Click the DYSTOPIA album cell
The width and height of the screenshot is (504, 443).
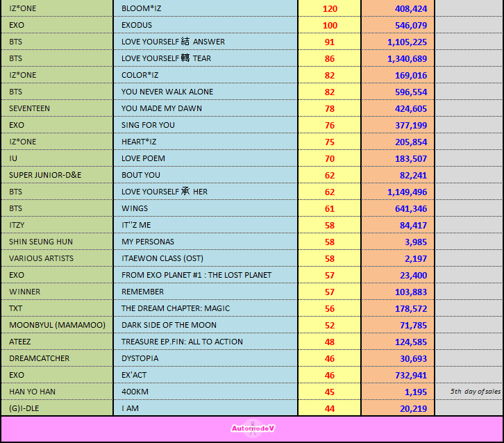(x=205, y=358)
